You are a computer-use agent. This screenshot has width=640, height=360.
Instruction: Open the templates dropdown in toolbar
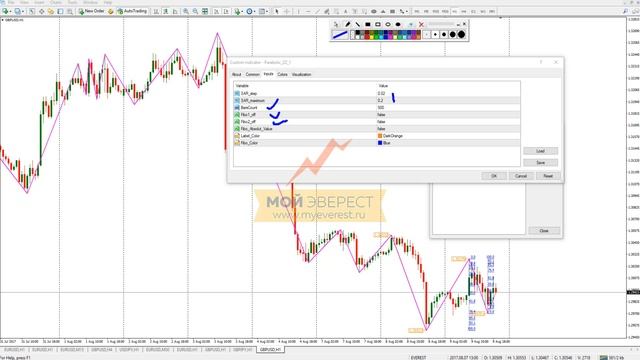pyautogui.click(x=263, y=11)
